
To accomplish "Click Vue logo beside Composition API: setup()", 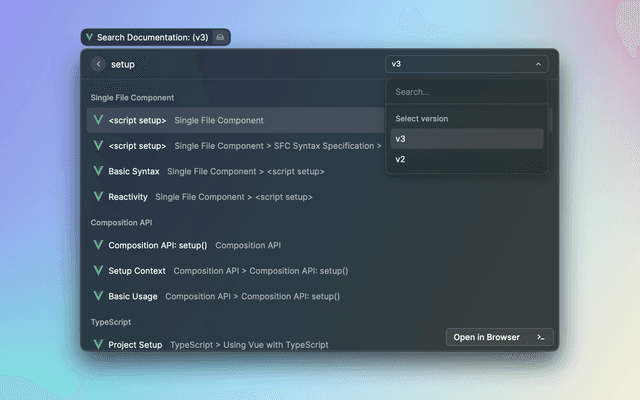I will point(98,245).
